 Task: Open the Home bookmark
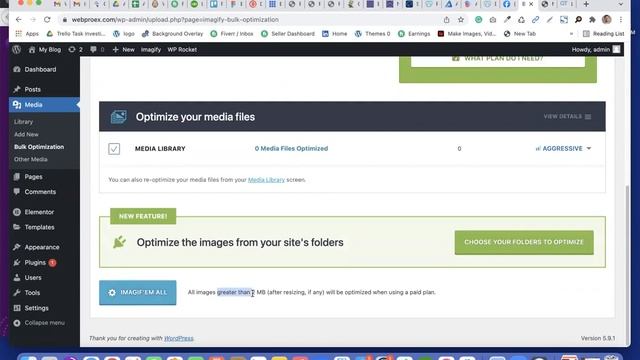pyautogui.click(x=335, y=34)
